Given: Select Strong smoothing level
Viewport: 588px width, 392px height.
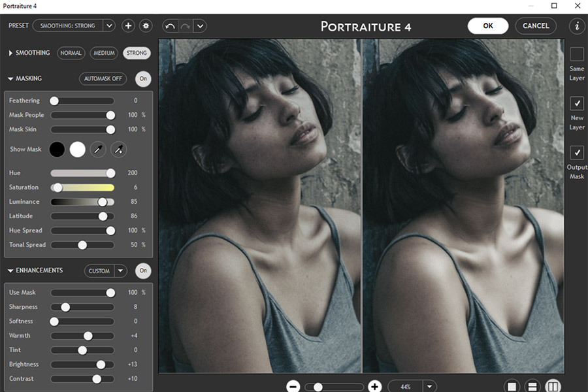Looking at the screenshot, I should tap(137, 54).
